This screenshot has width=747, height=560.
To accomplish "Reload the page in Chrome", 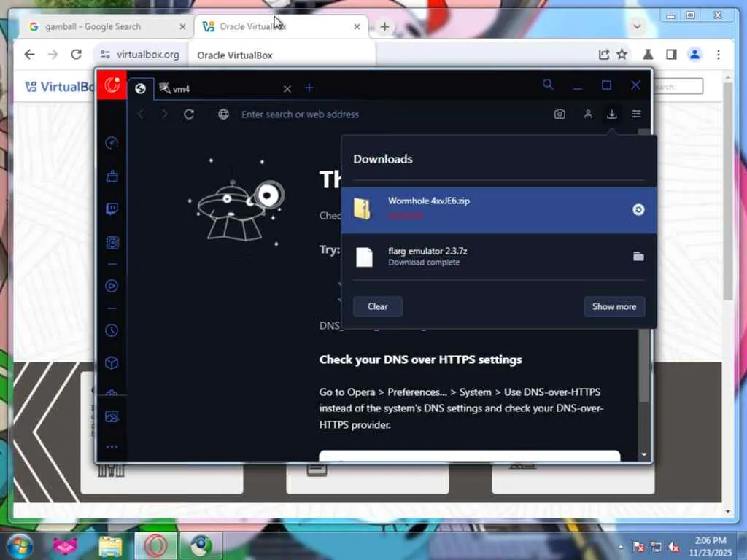I will [76, 55].
